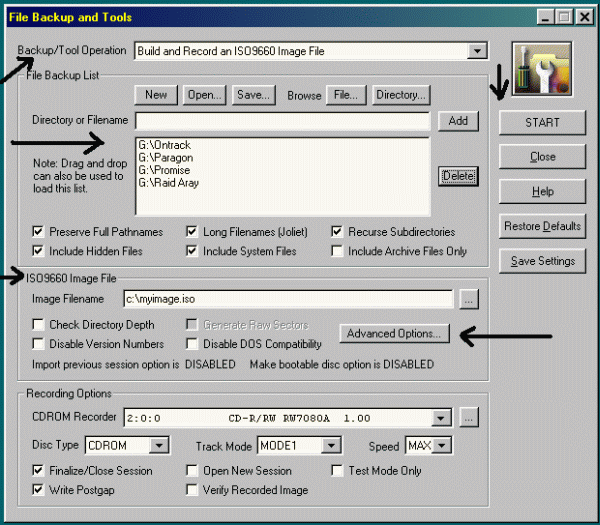Enable Disable DOS Compatibility checkbox

(x=192, y=344)
